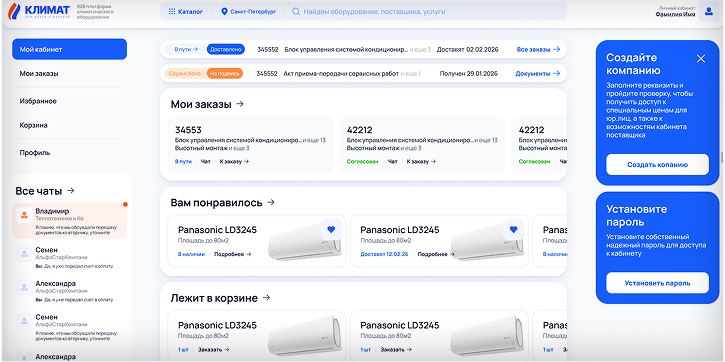725x362 pixels.
Task: Click Установить пароль button
Action: (657, 283)
